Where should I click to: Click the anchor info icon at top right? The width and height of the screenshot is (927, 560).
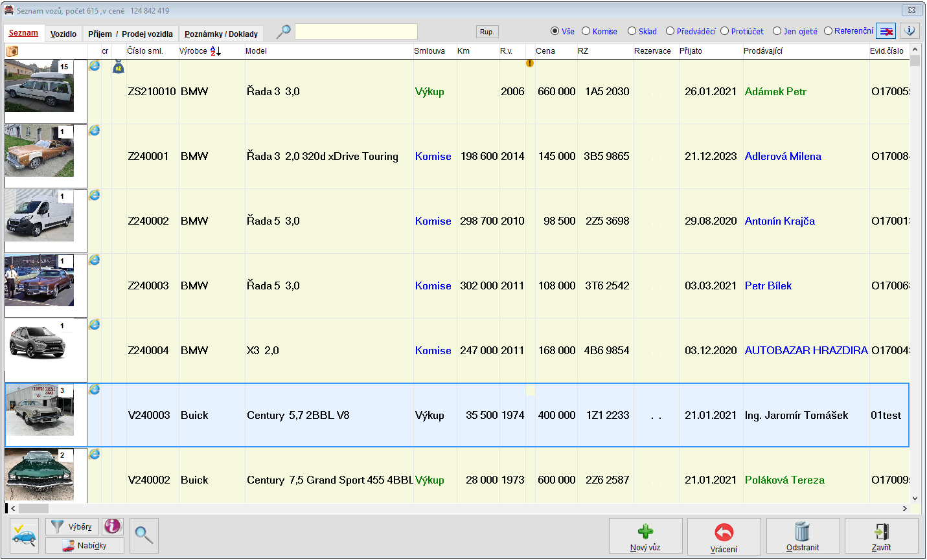pos(910,31)
